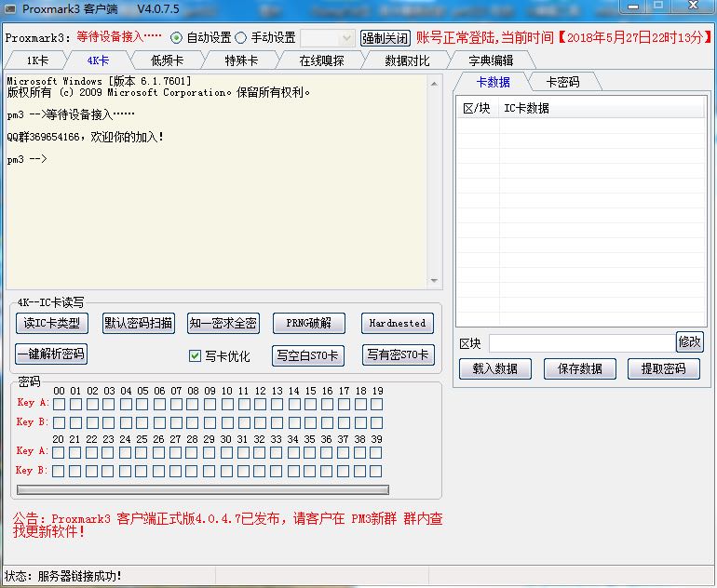
Task: Check second-row Key B box for sector 39
Action: pyautogui.click(x=376, y=471)
